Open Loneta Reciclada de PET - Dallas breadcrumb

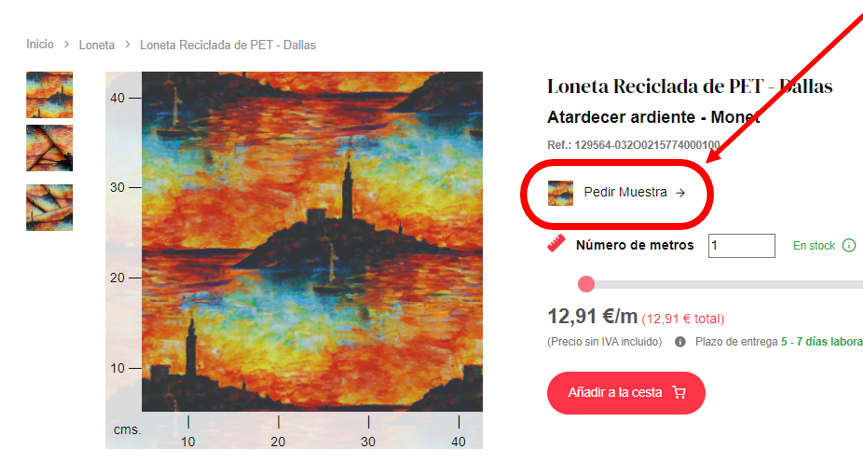[x=228, y=45]
